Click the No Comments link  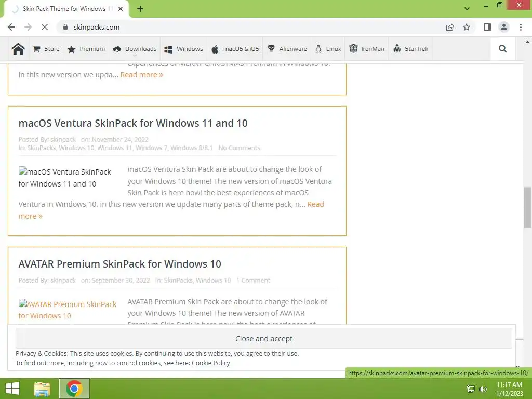tap(239, 148)
